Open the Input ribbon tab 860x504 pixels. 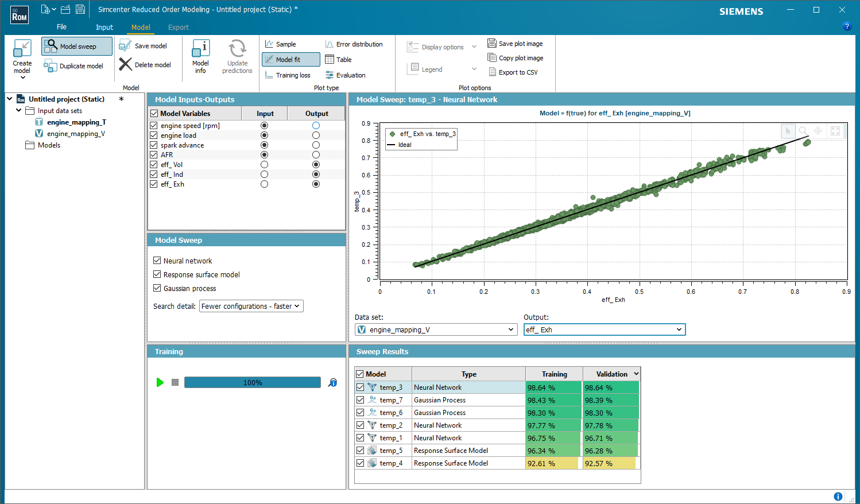(104, 27)
